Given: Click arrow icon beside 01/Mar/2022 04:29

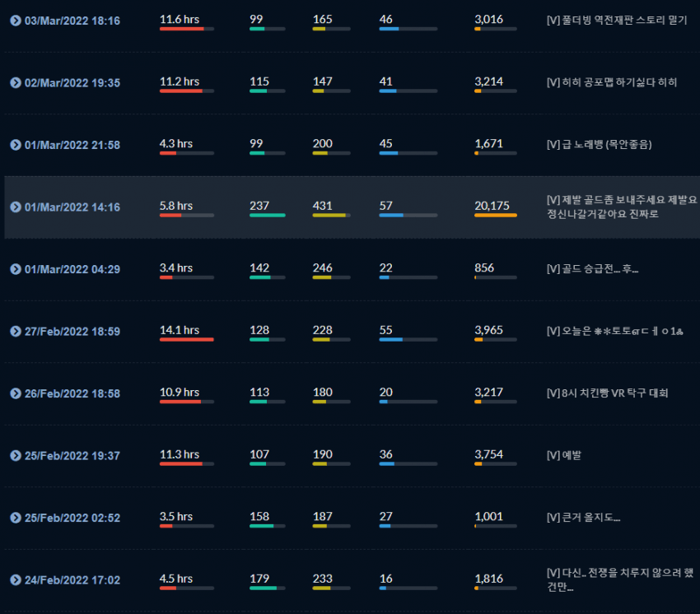Looking at the screenshot, I should coord(16,269).
